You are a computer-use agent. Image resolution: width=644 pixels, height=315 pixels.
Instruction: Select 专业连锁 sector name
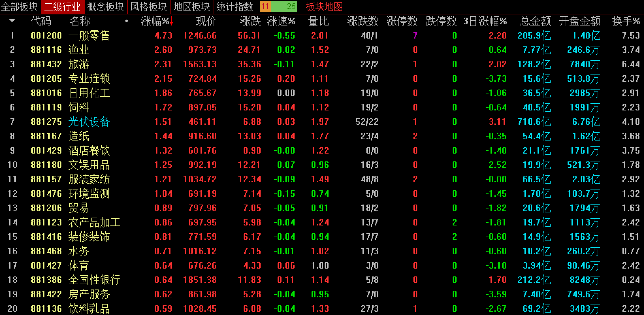click(x=89, y=78)
